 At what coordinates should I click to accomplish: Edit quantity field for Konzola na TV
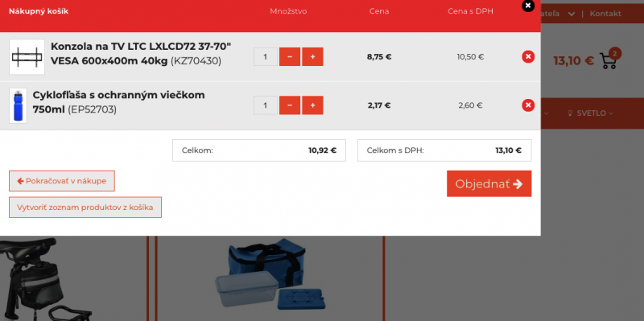click(266, 56)
